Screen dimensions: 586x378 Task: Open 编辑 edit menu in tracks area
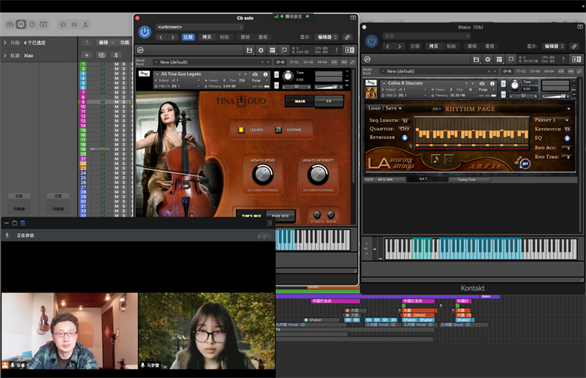pyautogui.click(x=105, y=43)
